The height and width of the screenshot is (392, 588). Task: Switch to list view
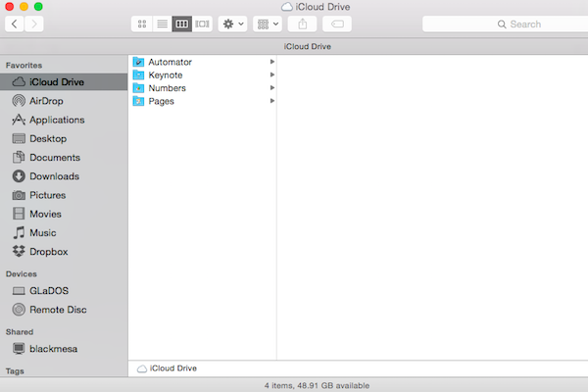[x=162, y=24]
